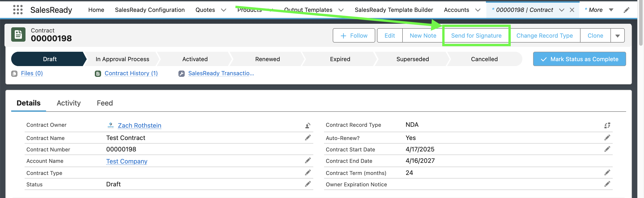The width and height of the screenshot is (644, 198).
Task: Edit Contract Start Date with pencil icon
Action: [x=607, y=149]
